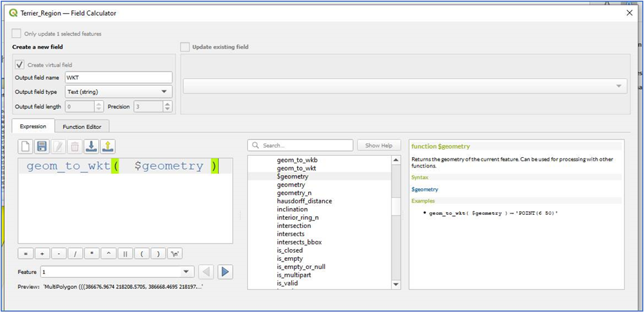Open the Feature selection dropdown
Screen dimensions: 644x313
click(117, 272)
